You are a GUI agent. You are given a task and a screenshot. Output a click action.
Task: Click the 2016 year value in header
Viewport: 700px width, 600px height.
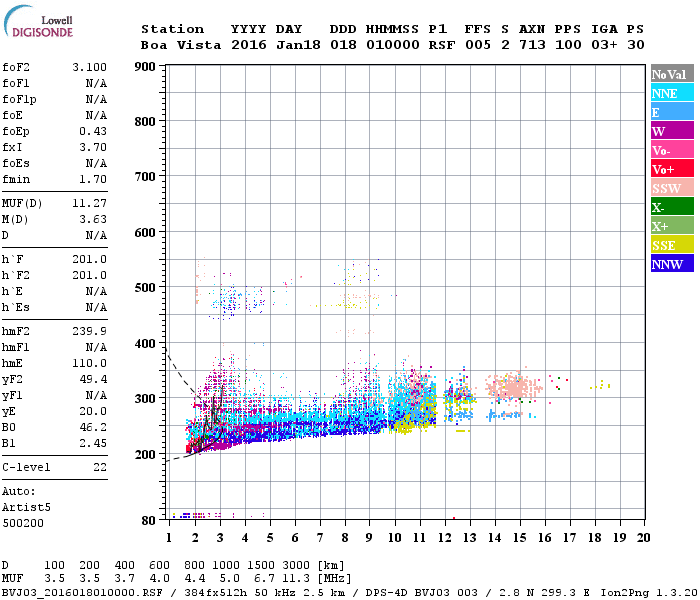[249, 45]
